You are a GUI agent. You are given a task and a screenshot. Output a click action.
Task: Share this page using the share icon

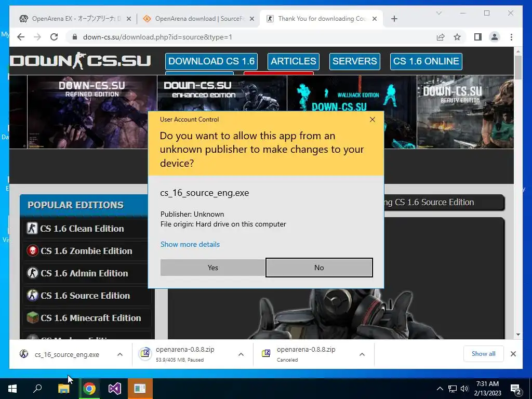(441, 37)
